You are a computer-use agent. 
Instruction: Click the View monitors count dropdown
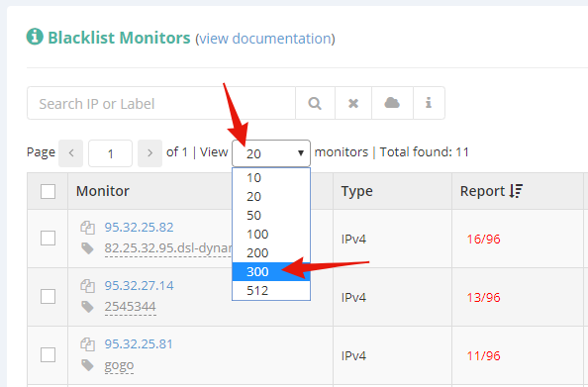pyautogui.click(x=271, y=153)
